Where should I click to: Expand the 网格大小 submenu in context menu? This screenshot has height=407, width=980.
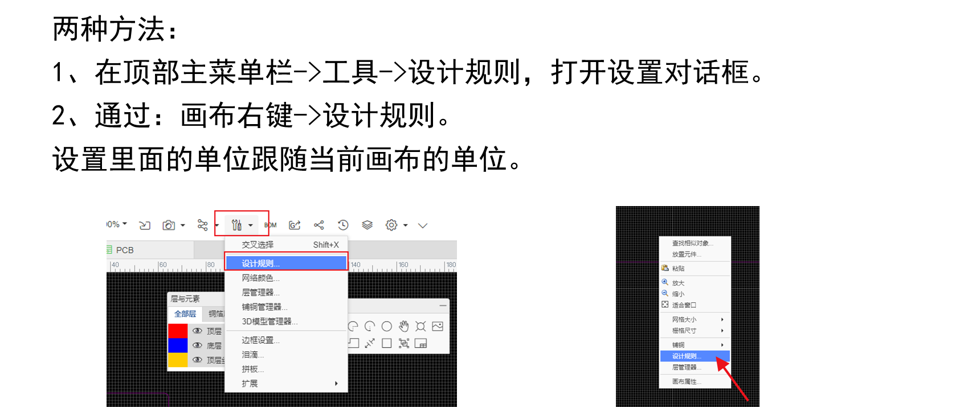[722, 319]
